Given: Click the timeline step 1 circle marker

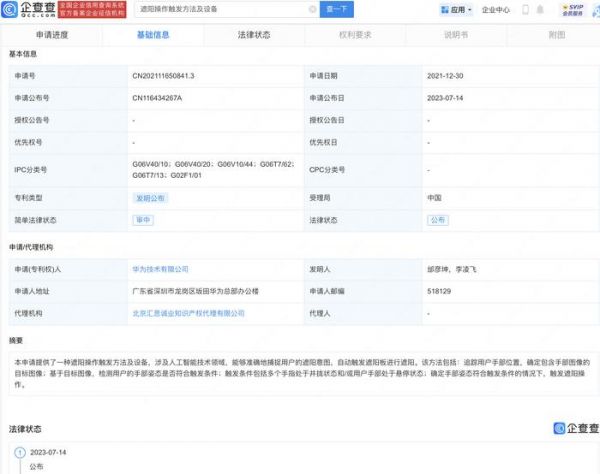Looking at the screenshot, I should pyautogui.click(x=12, y=452).
